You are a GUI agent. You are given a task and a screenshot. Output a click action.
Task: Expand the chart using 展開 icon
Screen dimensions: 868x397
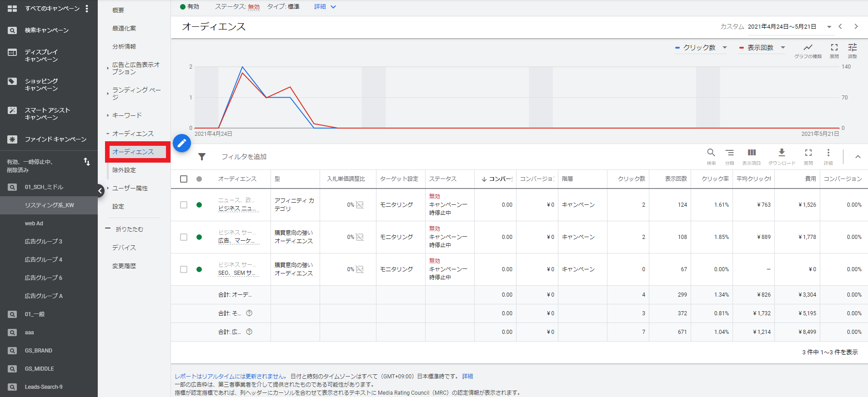pyautogui.click(x=834, y=47)
